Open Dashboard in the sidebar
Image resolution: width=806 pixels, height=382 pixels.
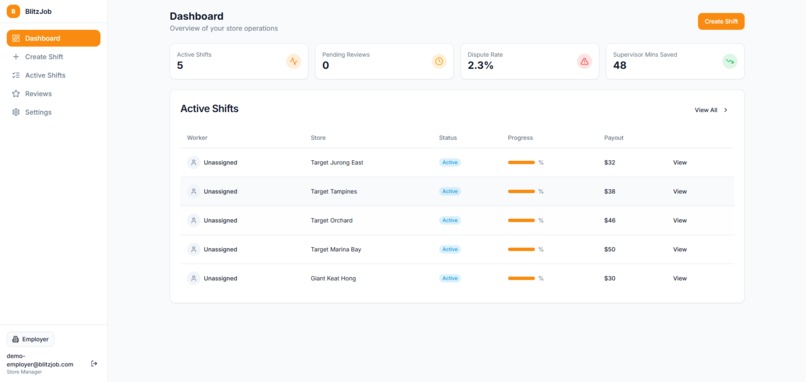(53, 38)
